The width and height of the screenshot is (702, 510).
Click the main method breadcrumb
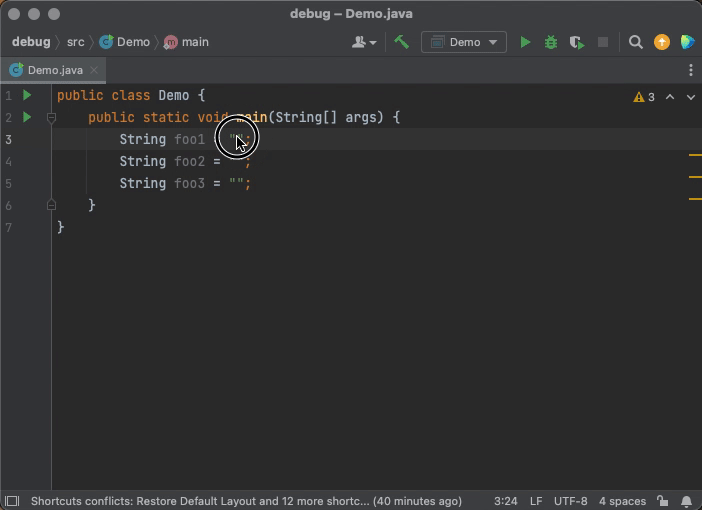point(186,42)
